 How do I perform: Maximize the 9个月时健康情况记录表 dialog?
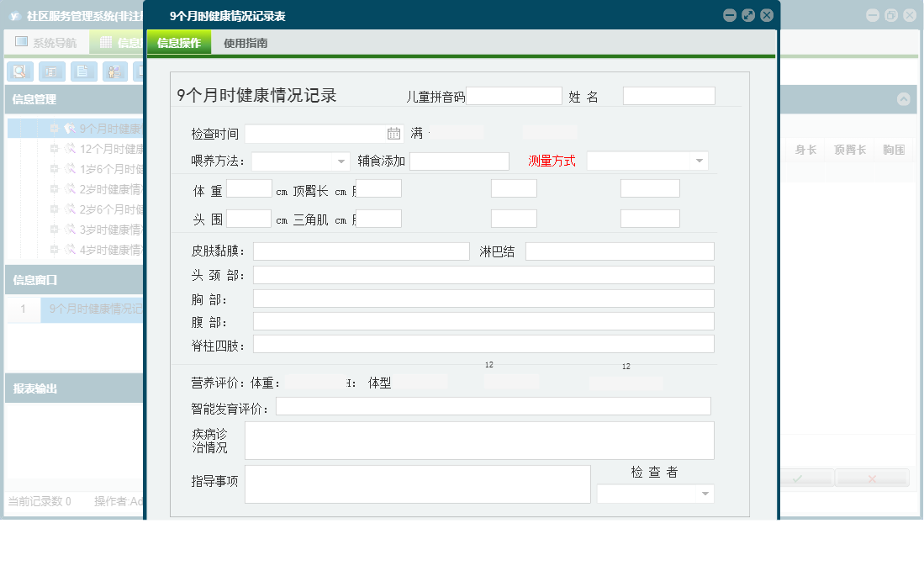[x=748, y=16]
